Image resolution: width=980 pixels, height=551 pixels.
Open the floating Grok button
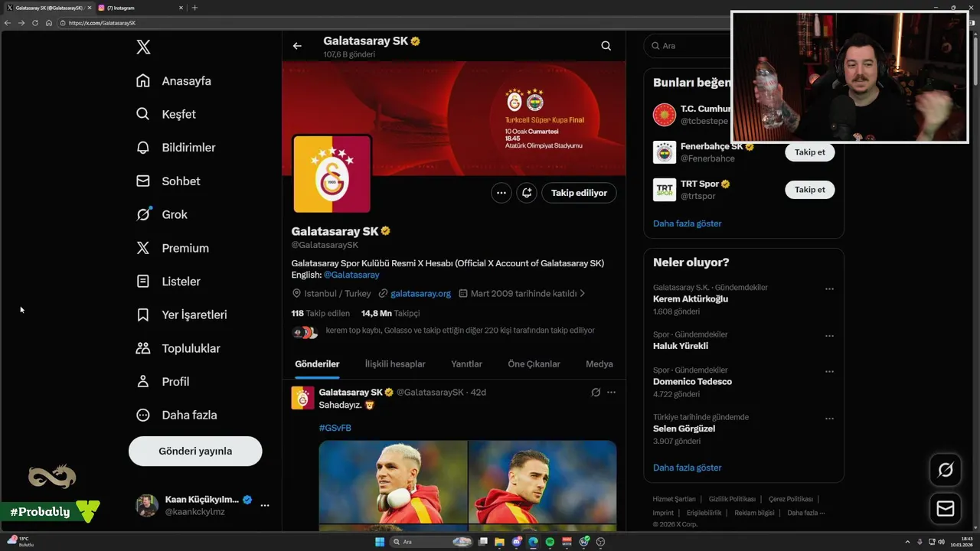[x=946, y=470]
